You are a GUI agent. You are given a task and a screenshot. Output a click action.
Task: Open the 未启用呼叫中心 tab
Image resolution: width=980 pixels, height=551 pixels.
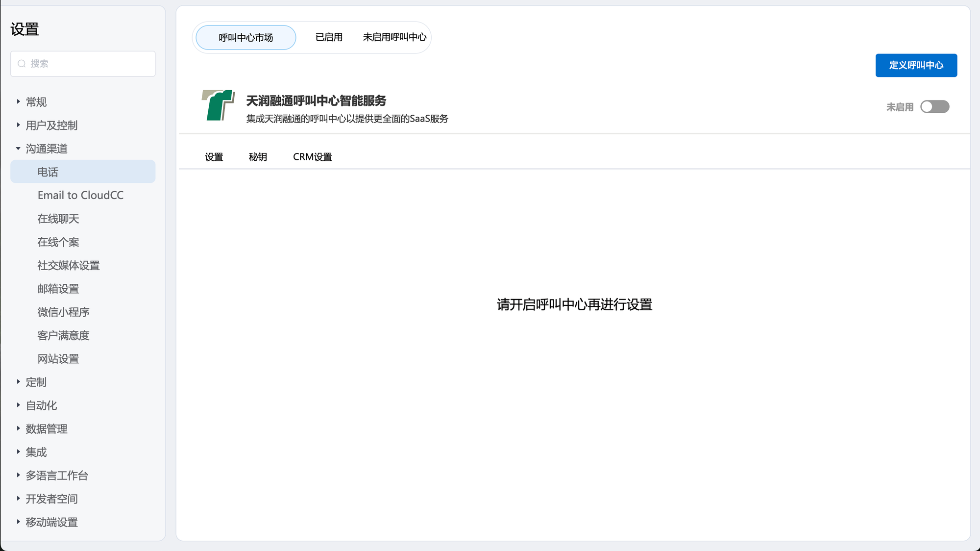click(394, 37)
